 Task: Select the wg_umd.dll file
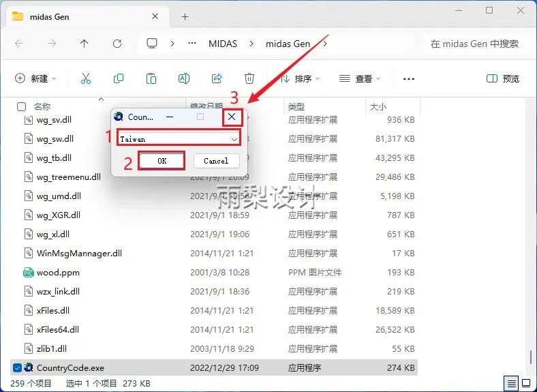(x=59, y=196)
